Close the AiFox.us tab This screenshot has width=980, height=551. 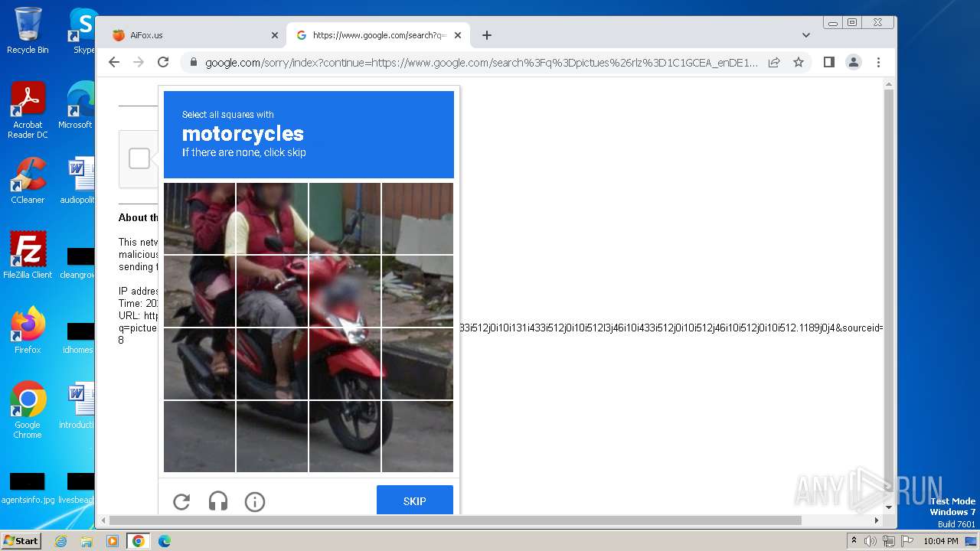(x=275, y=35)
